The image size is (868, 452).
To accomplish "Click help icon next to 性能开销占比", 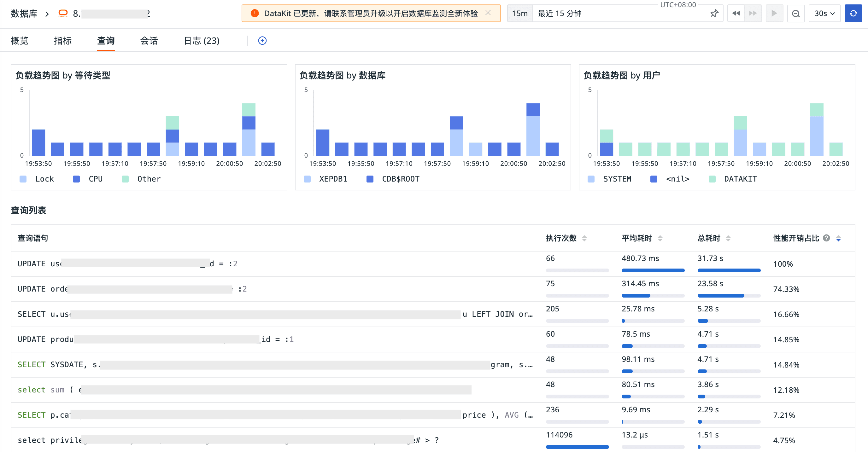I will [826, 238].
